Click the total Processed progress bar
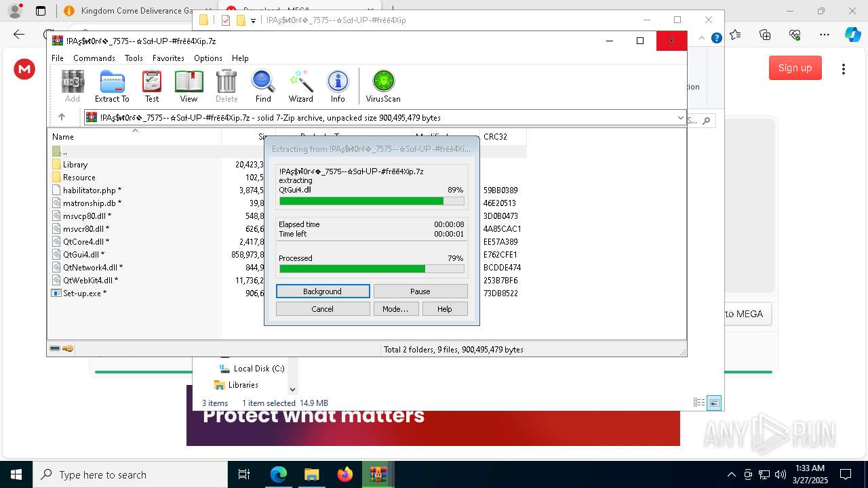The height and width of the screenshot is (488, 868). click(372, 269)
